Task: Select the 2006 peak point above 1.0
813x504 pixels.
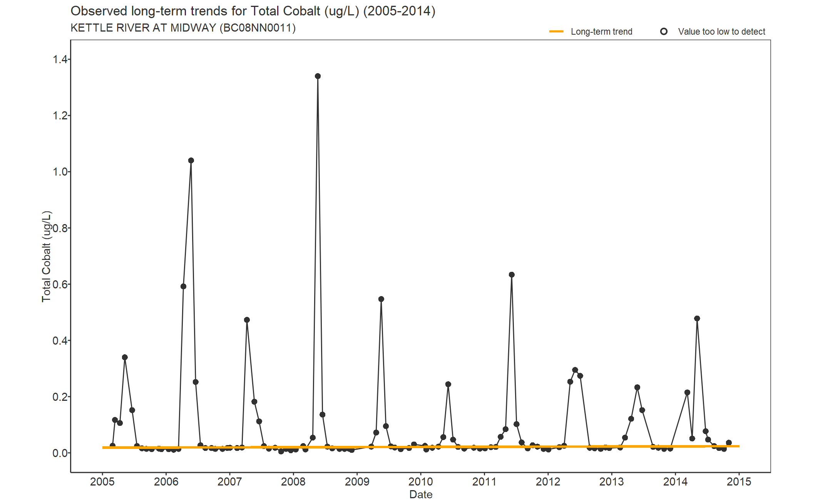Action: click(191, 161)
